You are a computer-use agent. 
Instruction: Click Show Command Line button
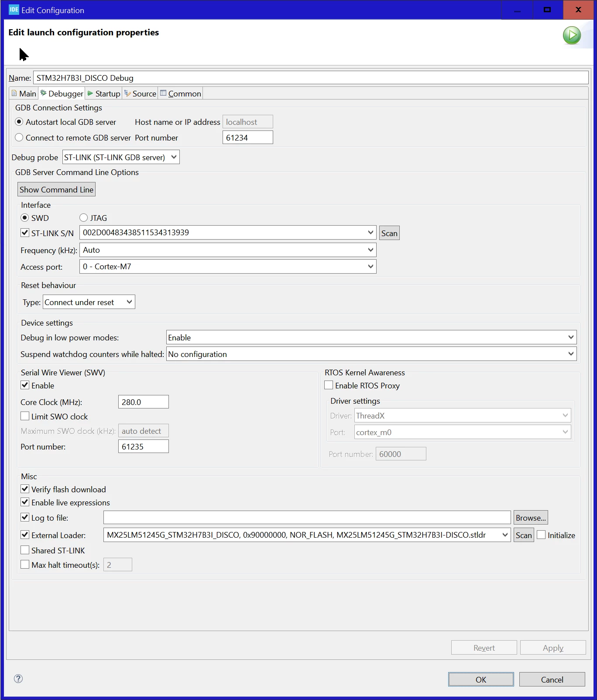(56, 189)
